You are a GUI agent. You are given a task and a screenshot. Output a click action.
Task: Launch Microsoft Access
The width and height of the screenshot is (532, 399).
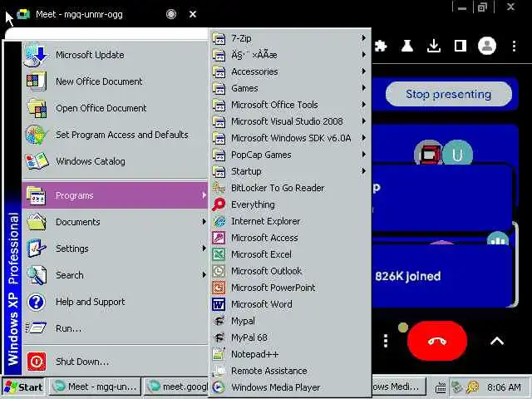(x=290, y=238)
